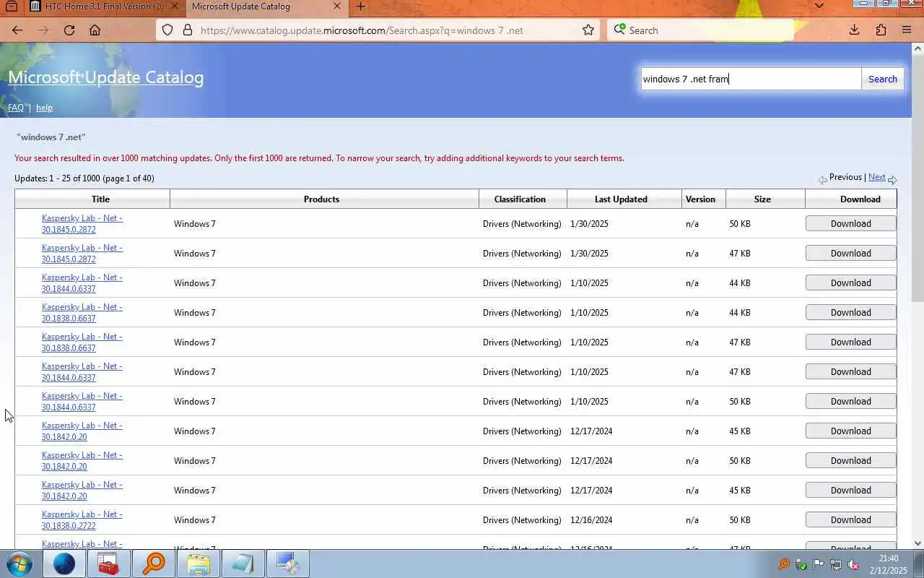Click the next page arrow icon
924x578 pixels.
[892, 179]
